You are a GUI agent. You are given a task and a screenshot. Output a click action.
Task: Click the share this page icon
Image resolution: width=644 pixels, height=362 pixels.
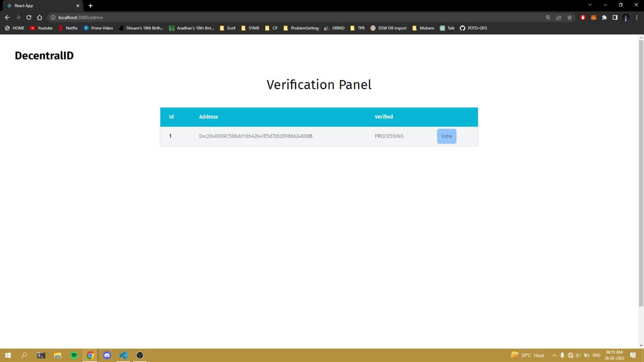[x=559, y=17]
